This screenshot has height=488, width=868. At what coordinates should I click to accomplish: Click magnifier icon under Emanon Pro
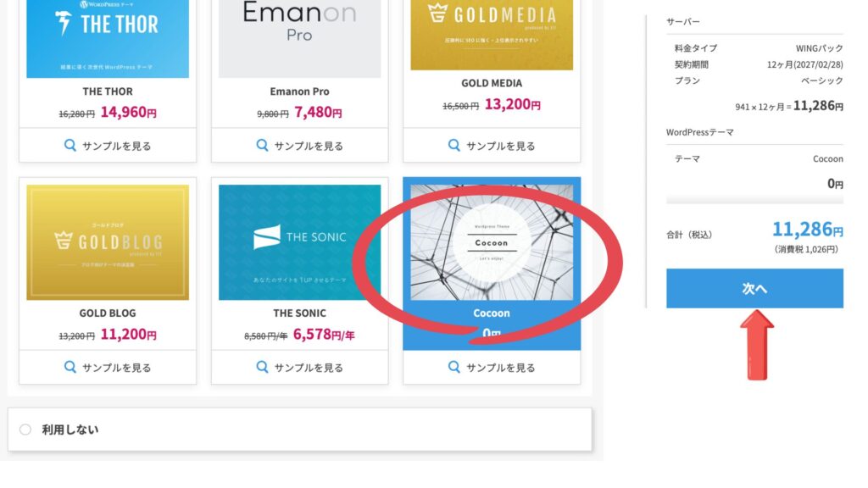pos(263,146)
